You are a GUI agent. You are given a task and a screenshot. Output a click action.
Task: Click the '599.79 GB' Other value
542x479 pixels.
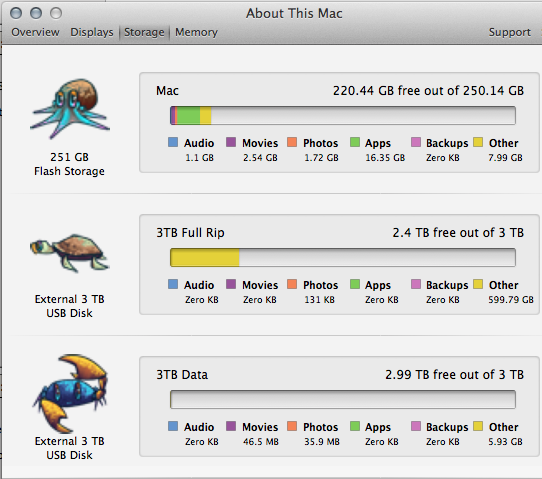pos(511,300)
